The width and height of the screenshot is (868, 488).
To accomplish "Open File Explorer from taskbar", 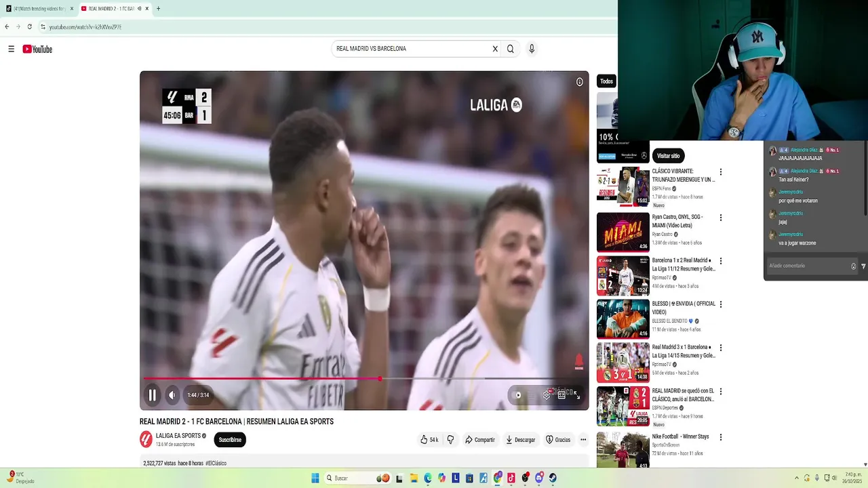I will pyautogui.click(x=414, y=478).
